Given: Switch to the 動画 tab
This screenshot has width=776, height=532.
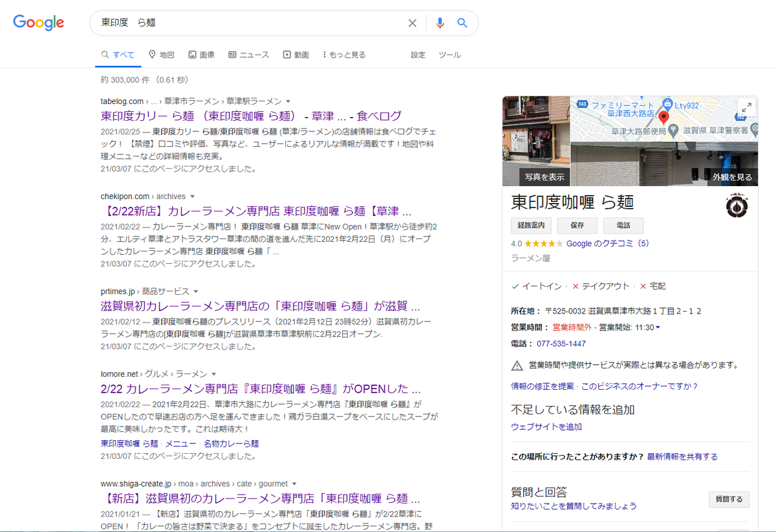Looking at the screenshot, I should tap(296, 55).
